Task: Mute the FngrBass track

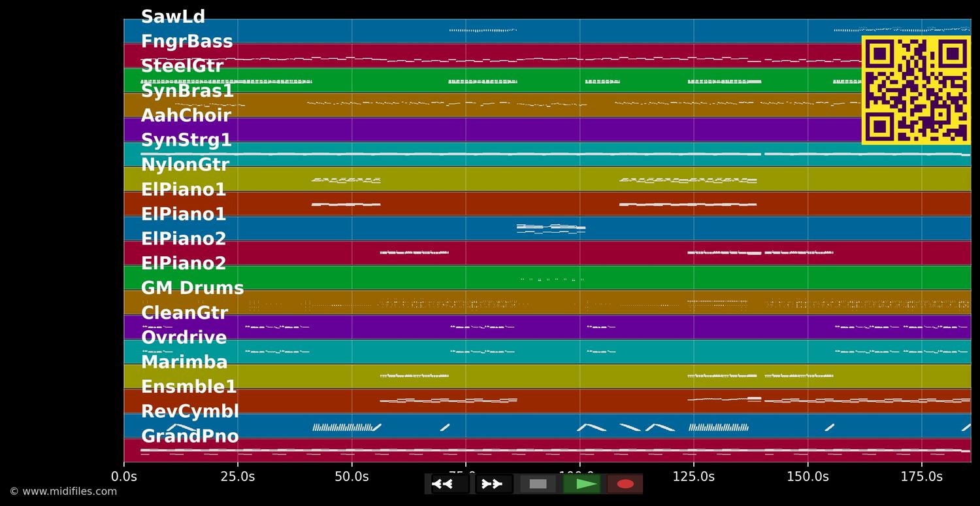Action: [187, 41]
